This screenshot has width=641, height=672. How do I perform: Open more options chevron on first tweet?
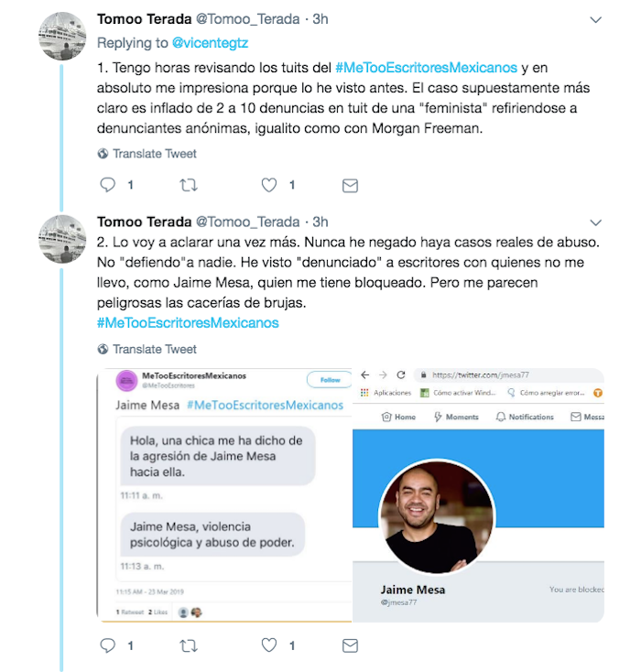pos(596,19)
